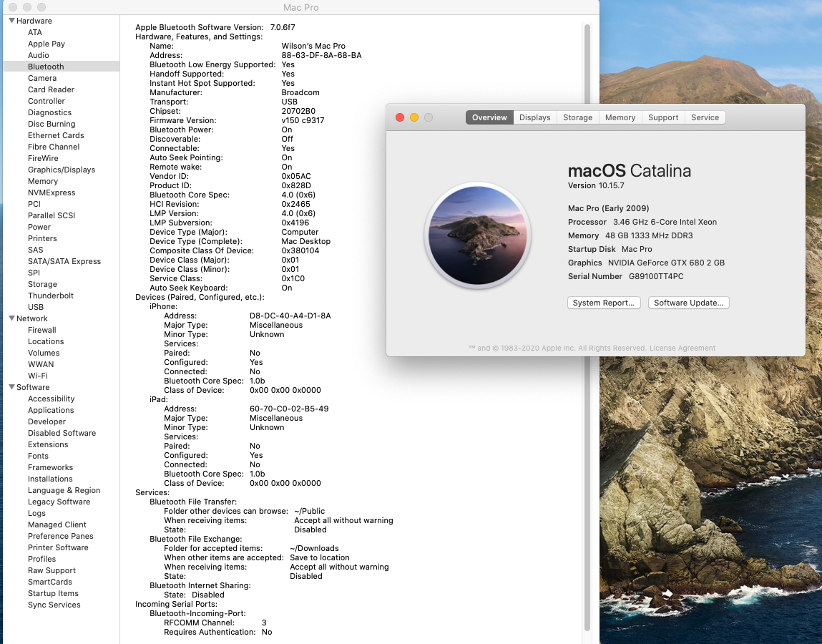Click the iPhone device heading
This screenshot has height=644, width=822.
click(164, 306)
